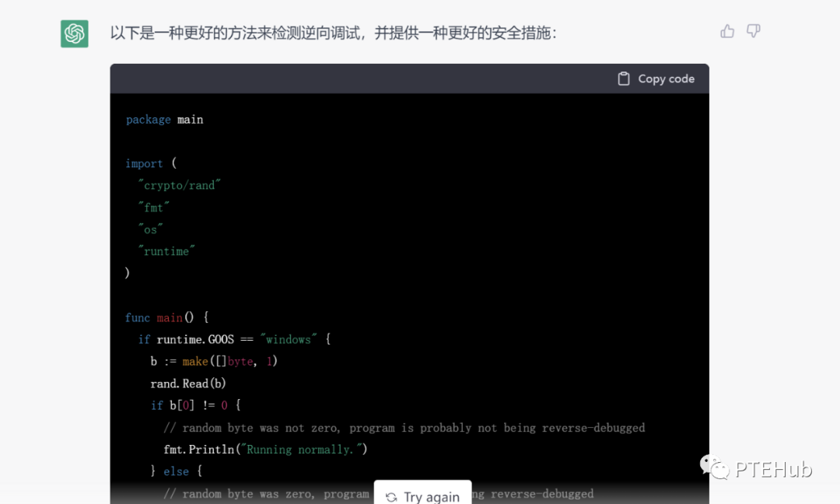Click the "func main() {" line

pyautogui.click(x=166, y=317)
